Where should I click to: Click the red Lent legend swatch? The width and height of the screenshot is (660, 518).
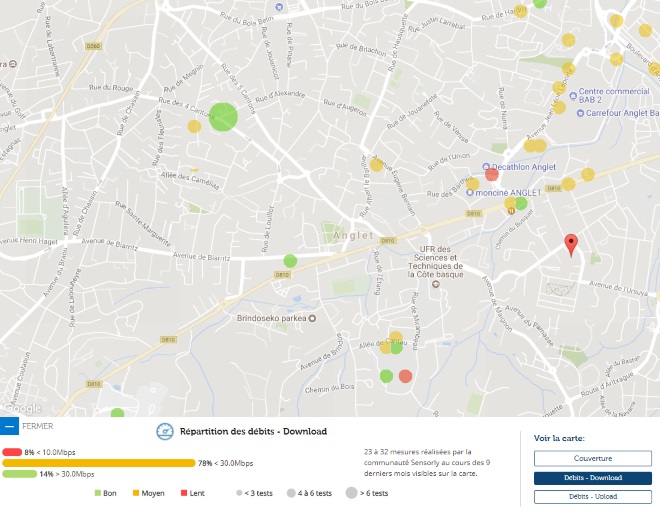pyautogui.click(x=184, y=493)
